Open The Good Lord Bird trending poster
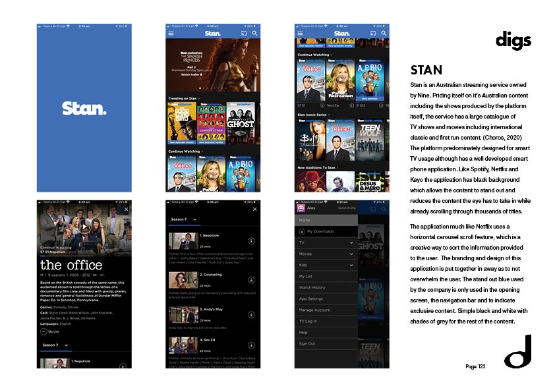Viewport: 555px width, 392px height. (x=181, y=123)
